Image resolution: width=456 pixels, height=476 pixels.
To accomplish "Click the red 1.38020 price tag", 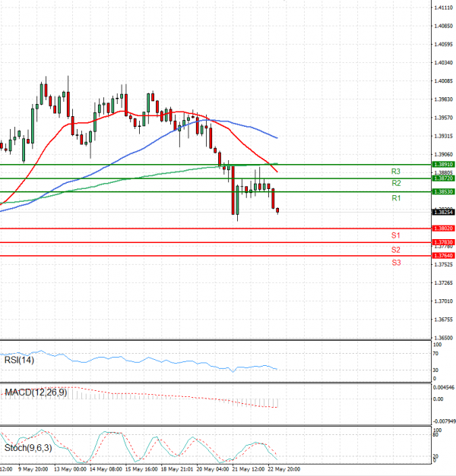I will pyautogui.click(x=444, y=228).
